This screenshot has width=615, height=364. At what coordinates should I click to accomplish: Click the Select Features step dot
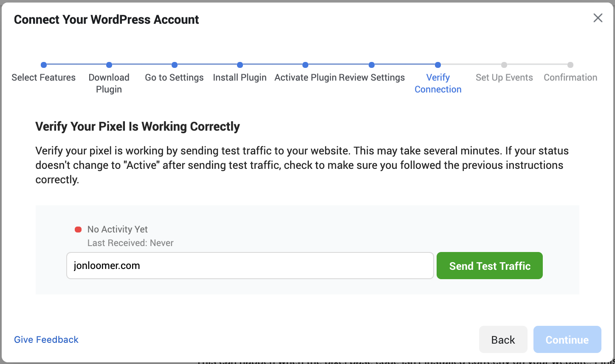tap(44, 65)
